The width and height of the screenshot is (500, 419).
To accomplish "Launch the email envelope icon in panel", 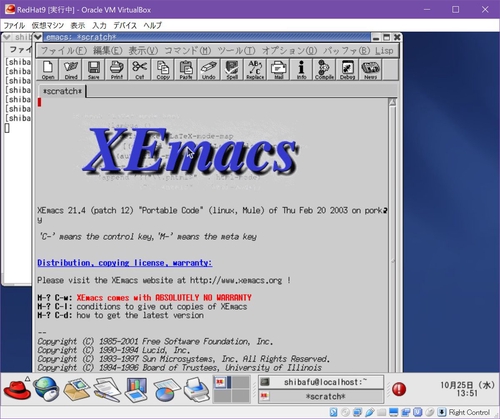I will point(77,389).
